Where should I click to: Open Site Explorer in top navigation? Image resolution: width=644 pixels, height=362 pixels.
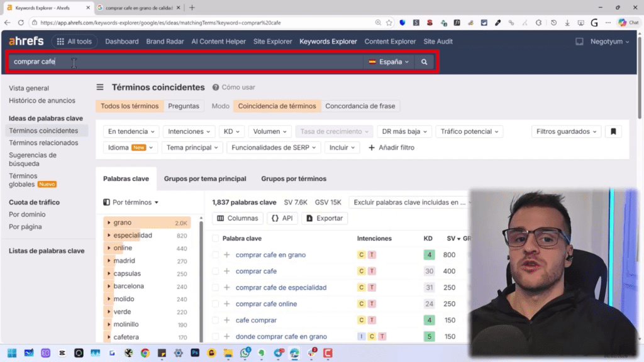(x=273, y=41)
